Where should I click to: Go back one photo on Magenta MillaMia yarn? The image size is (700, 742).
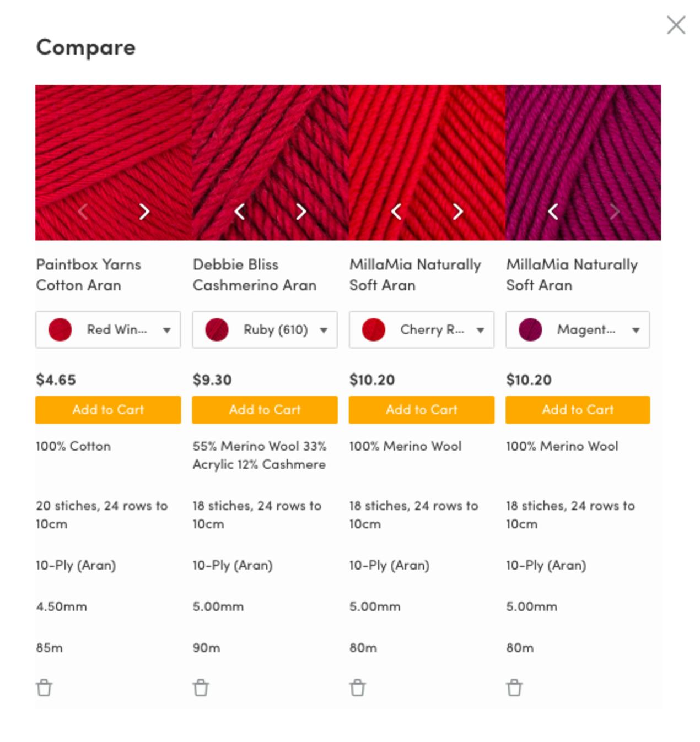pos(553,211)
